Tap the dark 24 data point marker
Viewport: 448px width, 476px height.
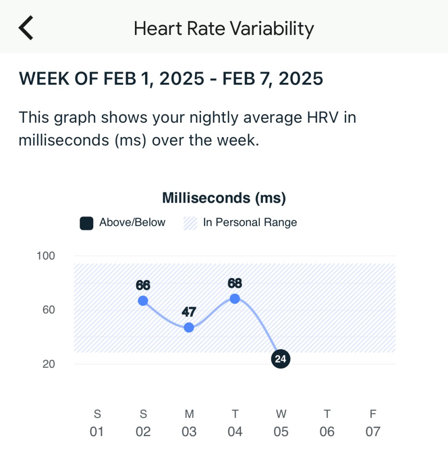click(281, 359)
